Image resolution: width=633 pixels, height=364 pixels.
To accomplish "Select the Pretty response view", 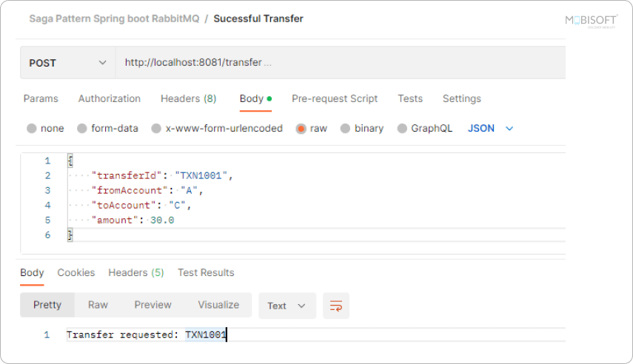I will coord(47,305).
